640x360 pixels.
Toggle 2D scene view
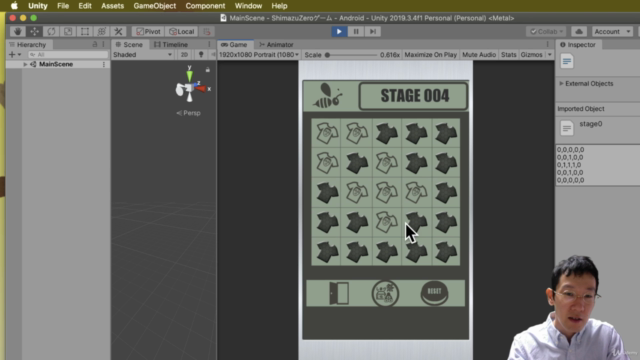point(184,54)
